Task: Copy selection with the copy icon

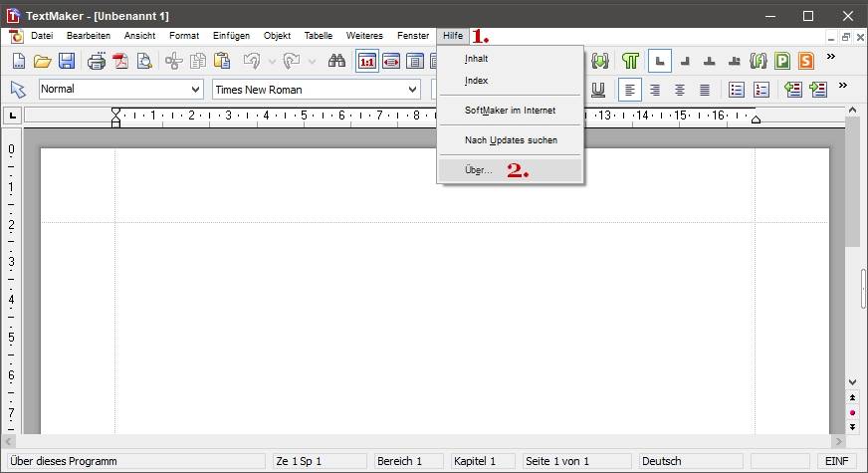Action: pyautogui.click(x=198, y=61)
